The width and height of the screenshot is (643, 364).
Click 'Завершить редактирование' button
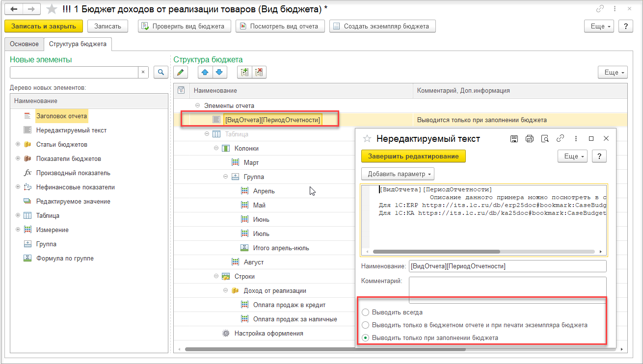pos(413,156)
